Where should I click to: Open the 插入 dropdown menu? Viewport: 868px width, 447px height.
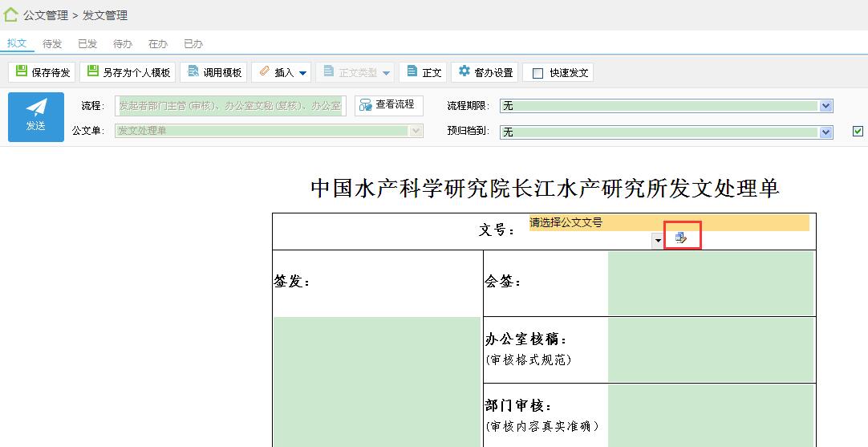click(x=282, y=72)
